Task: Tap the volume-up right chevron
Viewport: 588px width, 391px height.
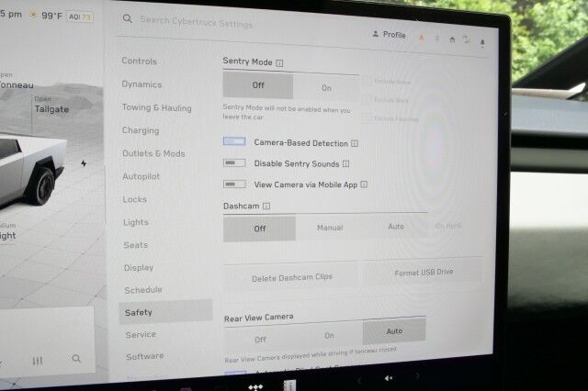Action: coord(417,375)
